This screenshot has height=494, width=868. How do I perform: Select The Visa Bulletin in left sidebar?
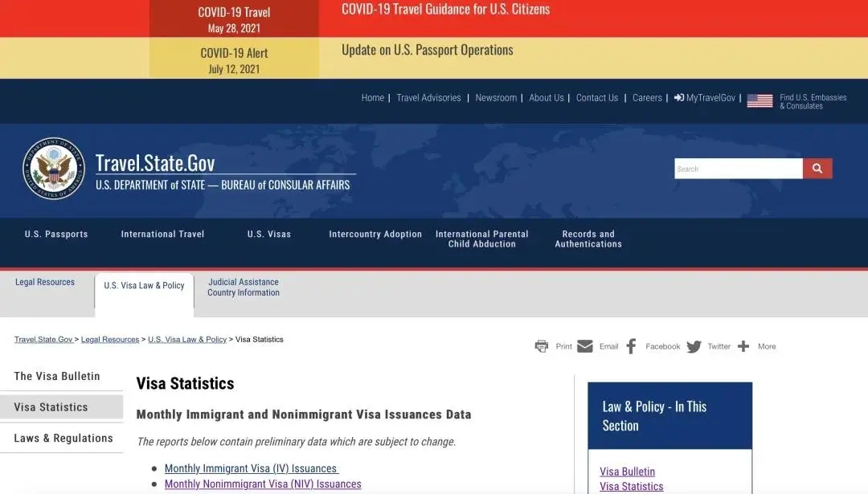57,376
